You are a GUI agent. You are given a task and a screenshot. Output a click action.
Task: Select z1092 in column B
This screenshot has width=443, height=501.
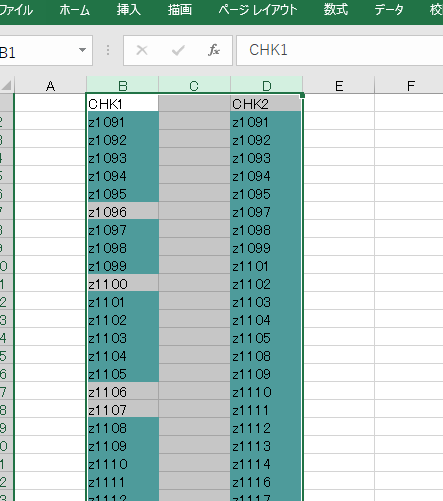coord(123,140)
